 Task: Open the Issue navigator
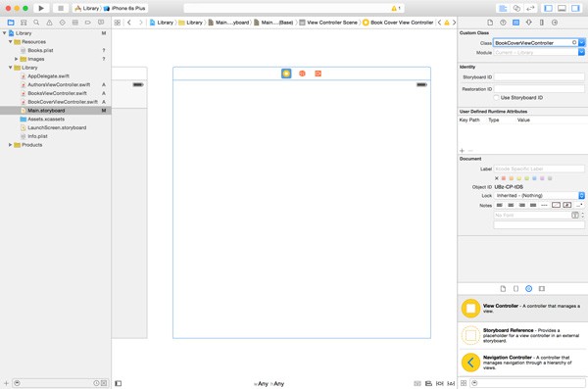[x=49, y=23]
